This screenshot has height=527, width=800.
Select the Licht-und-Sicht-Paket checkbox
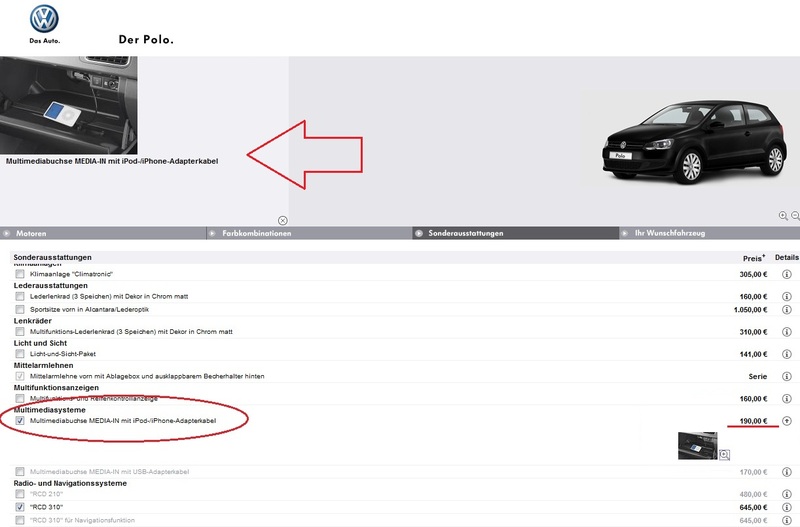pos(20,354)
